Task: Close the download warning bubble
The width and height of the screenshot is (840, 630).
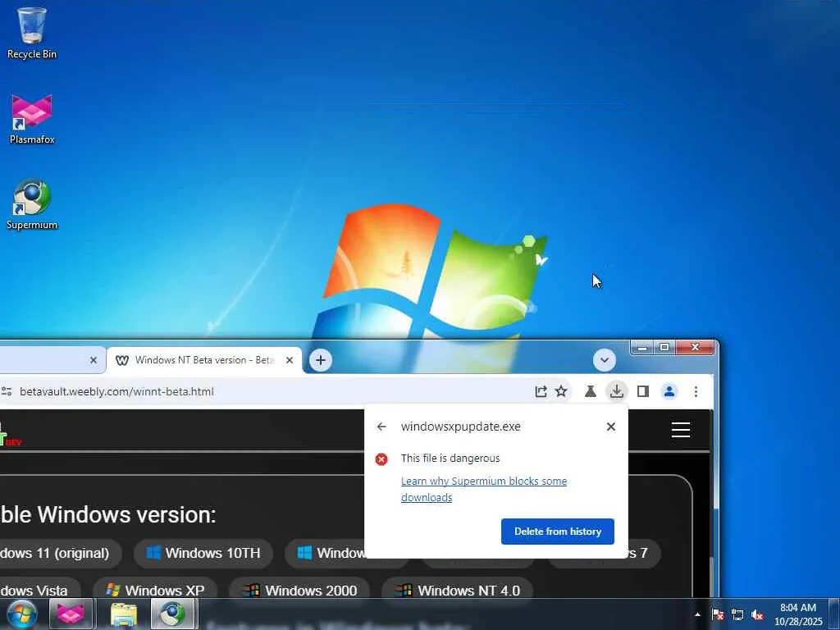Action: [x=610, y=427]
